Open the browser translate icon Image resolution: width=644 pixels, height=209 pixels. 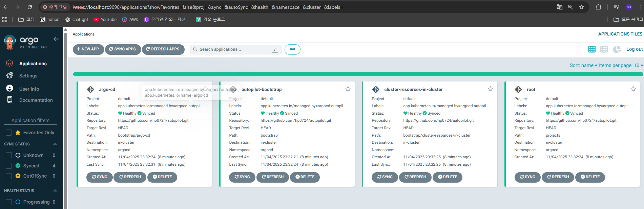coord(560,7)
